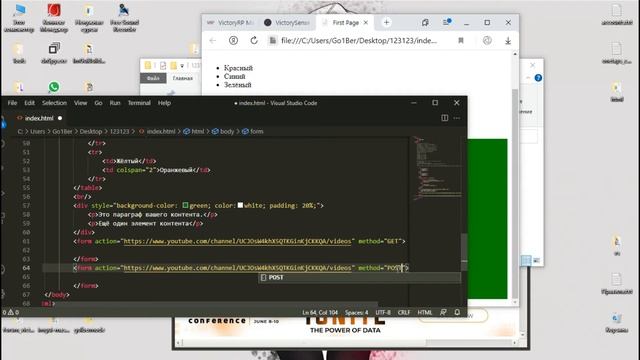Open More Actions ellipsis in VS Code editor
The height and width of the screenshot is (360, 640).
[457, 118]
